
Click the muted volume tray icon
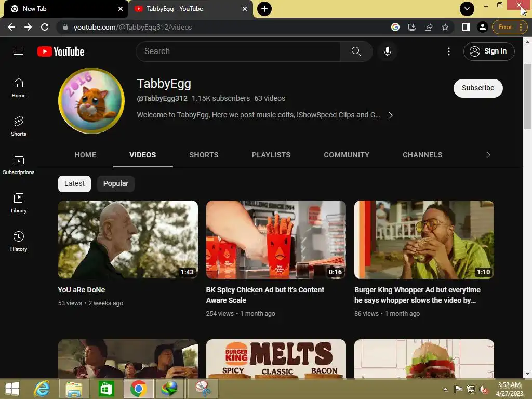(483, 389)
